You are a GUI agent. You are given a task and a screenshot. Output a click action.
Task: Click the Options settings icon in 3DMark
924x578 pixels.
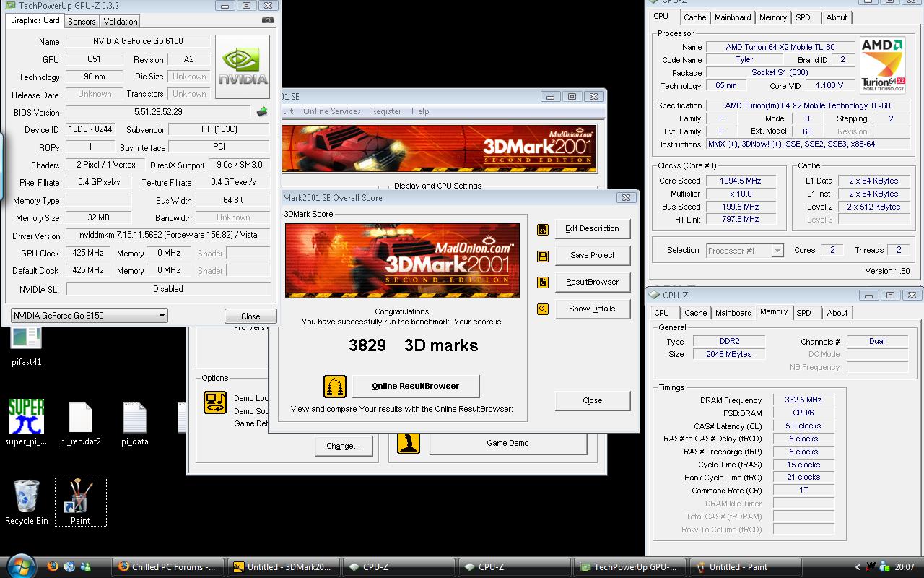pos(215,402)
